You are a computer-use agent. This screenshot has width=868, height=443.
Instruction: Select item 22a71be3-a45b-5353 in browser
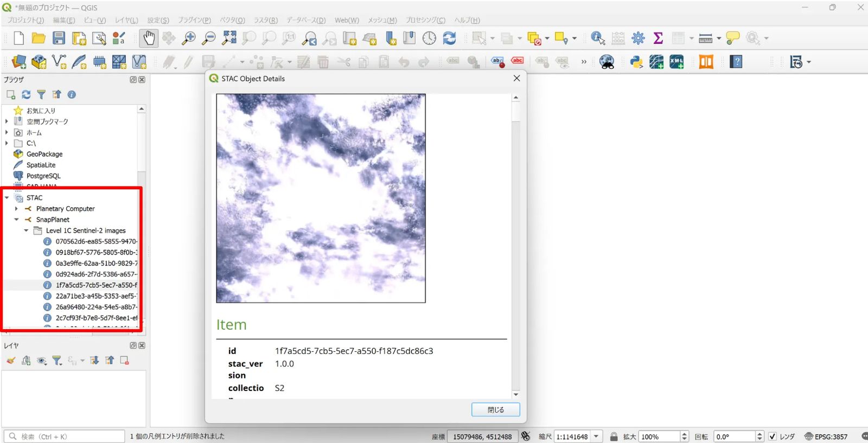[96, 296]
